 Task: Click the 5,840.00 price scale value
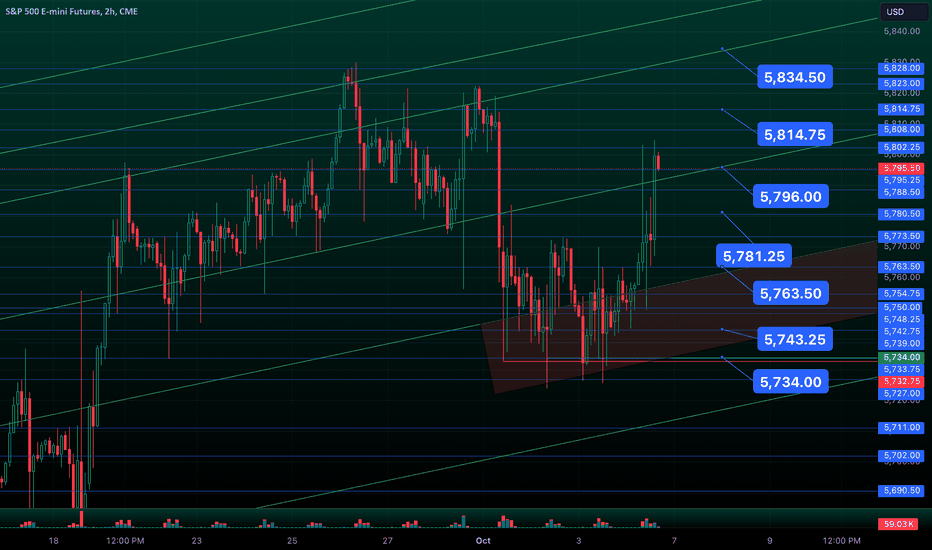click(902, 32)
